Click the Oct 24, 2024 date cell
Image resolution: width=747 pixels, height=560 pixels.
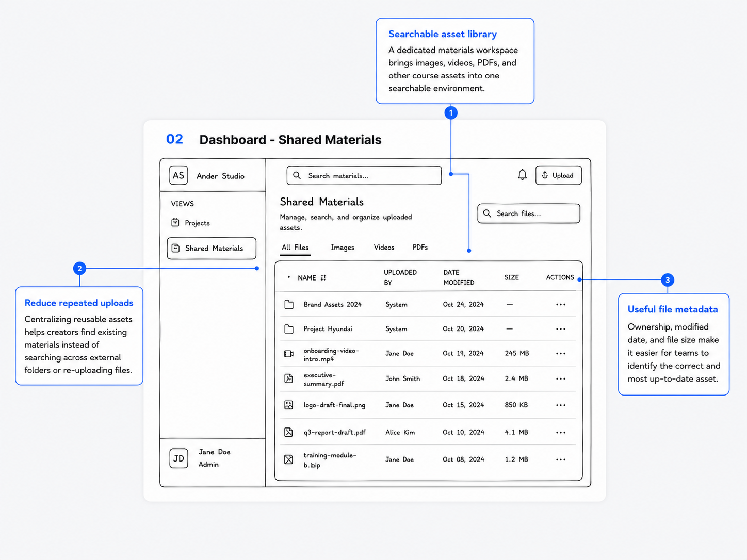[463, 305]
